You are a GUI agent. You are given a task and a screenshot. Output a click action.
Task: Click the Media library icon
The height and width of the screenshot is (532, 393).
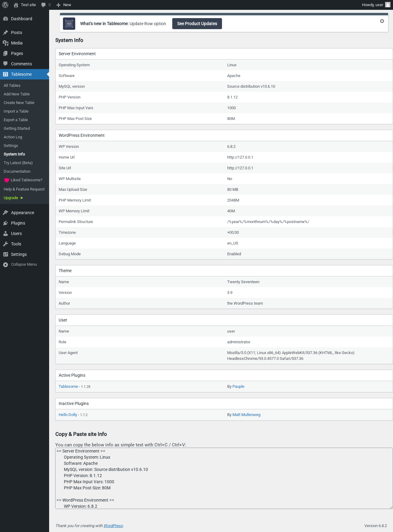tap(6, 43)
